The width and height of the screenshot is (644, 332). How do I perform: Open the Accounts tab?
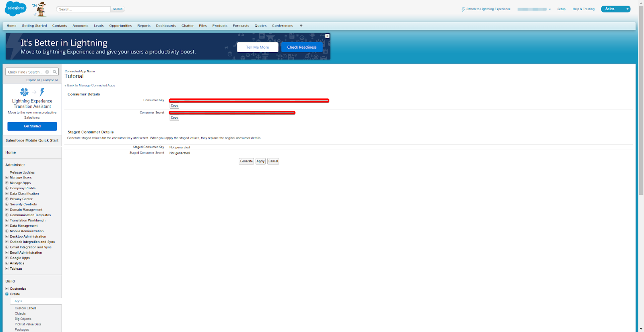(x=80, y=26)
